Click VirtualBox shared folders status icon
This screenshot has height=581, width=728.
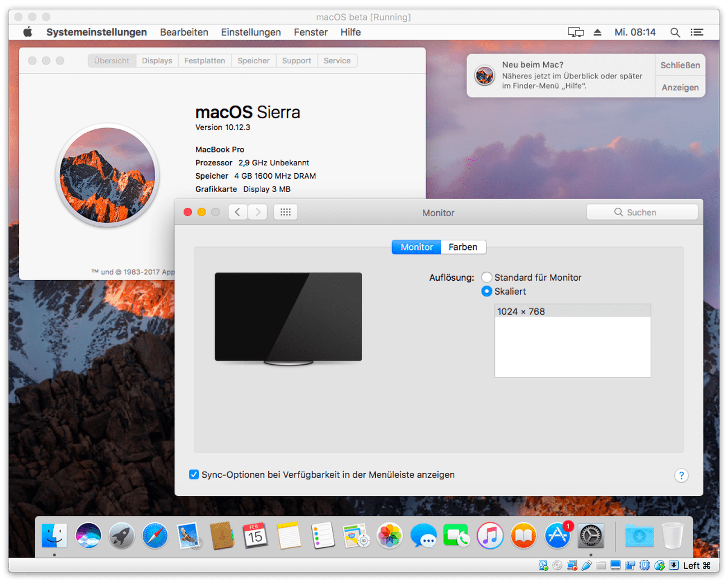(601, 565)
